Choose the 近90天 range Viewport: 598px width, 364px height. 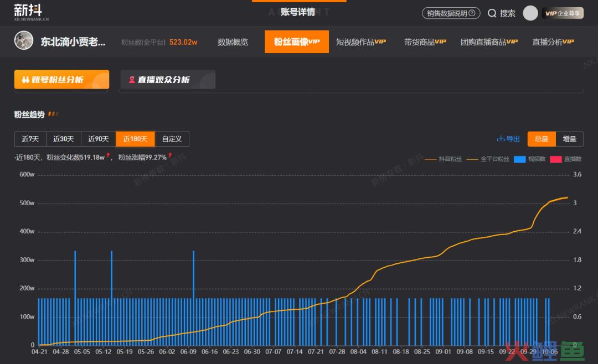(x=99, y=139)
